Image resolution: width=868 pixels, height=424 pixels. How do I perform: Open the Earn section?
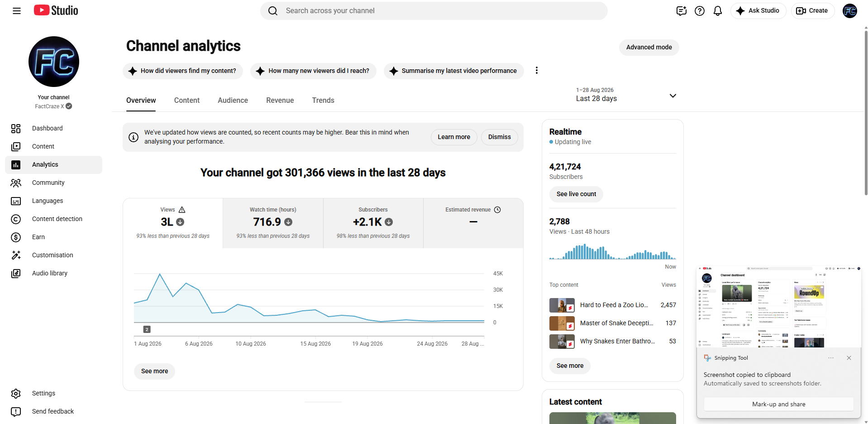(54, 237)
